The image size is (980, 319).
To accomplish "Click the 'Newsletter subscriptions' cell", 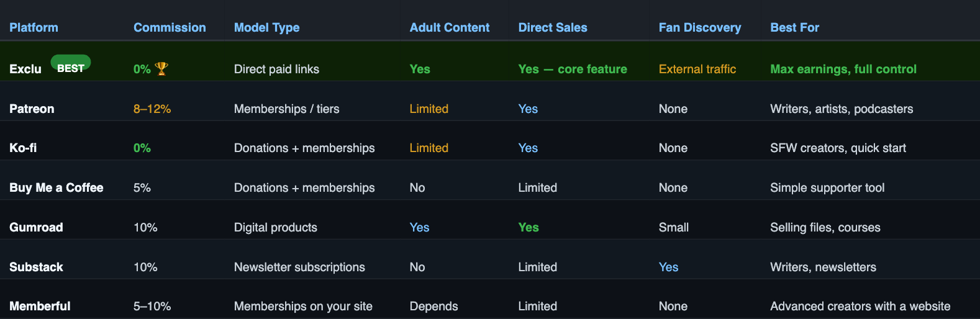I will pos(299,267).
